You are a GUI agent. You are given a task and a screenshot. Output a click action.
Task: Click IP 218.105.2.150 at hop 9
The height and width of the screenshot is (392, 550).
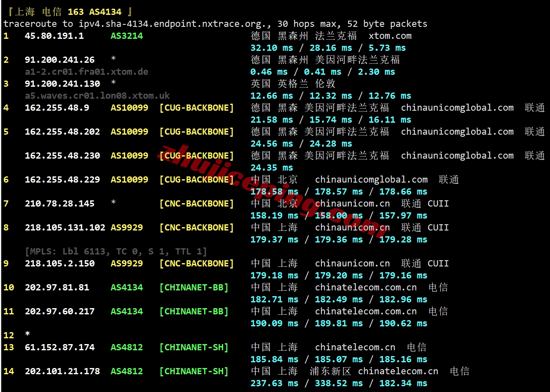60,264
